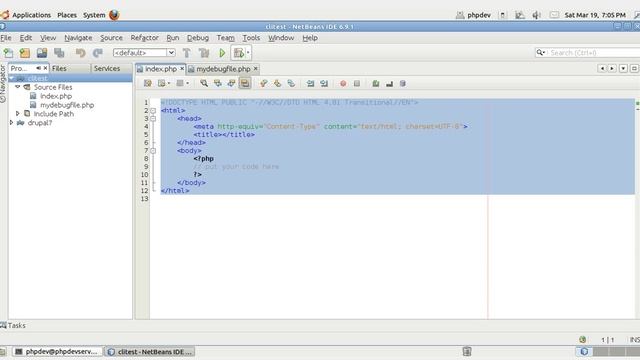
Task: Click the Build Project hammer icon
Action: tap(187, 53)
